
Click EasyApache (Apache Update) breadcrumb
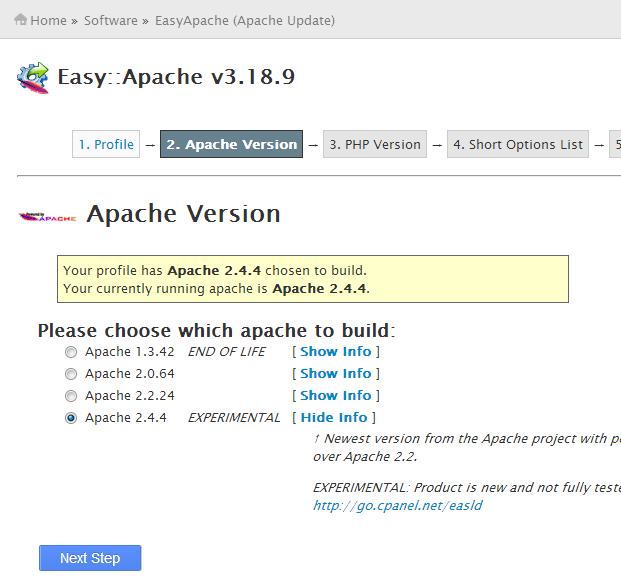tap(245, 21)
